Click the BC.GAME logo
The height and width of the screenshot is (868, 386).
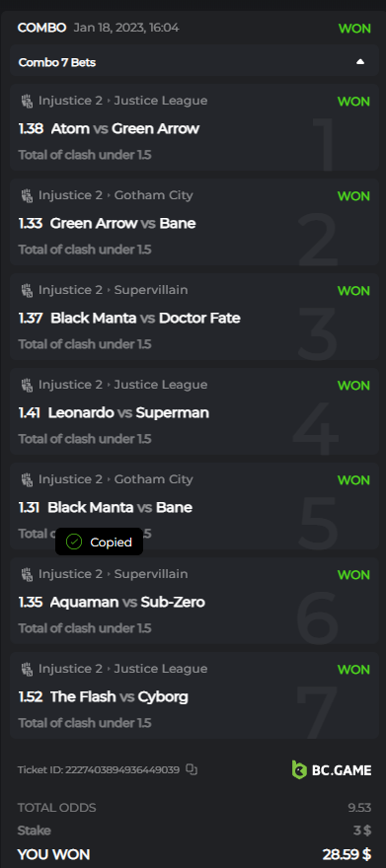[x=331, y=769]
